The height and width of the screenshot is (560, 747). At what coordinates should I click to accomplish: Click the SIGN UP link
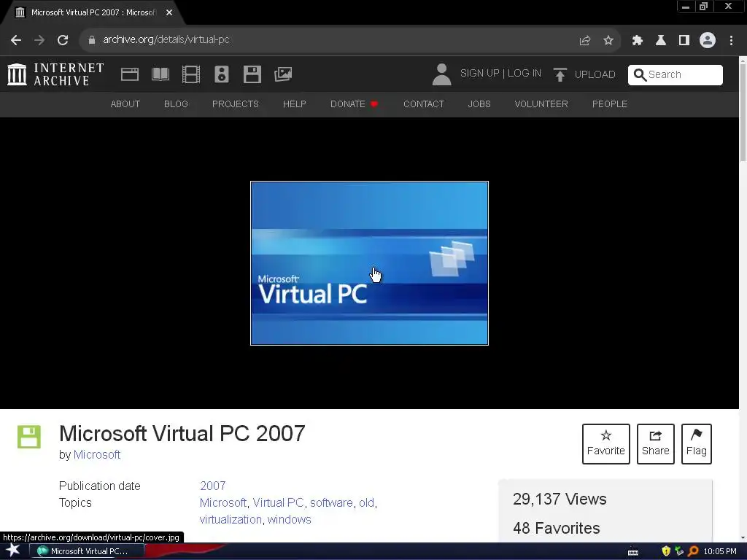480,74
